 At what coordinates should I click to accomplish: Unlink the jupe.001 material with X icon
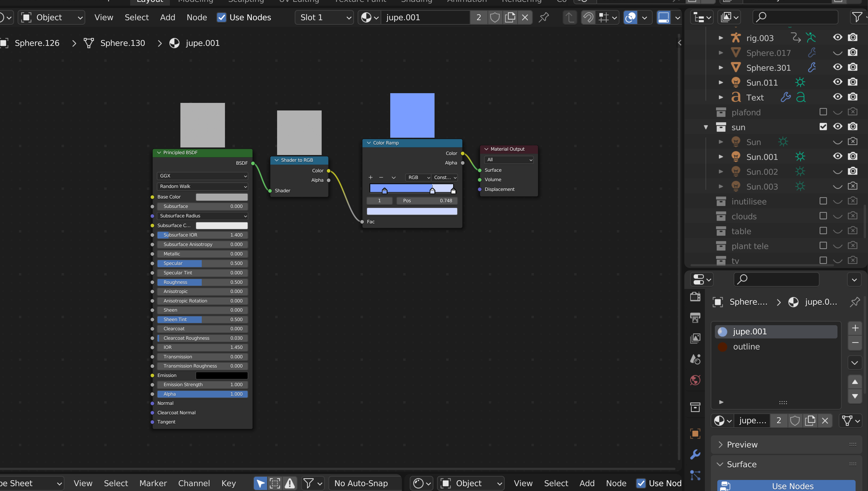tap(525, 17)
